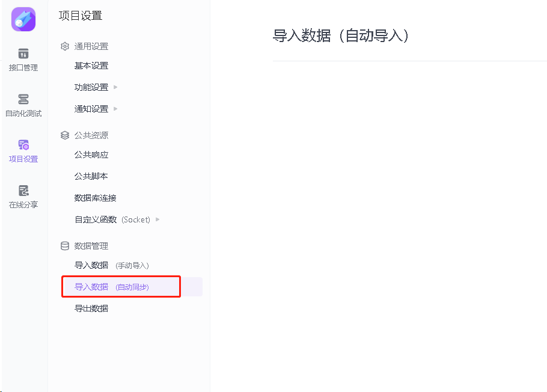Expand the 自定义函数 (Socket) arrow

pyautogui.click(x=157, y=219)
